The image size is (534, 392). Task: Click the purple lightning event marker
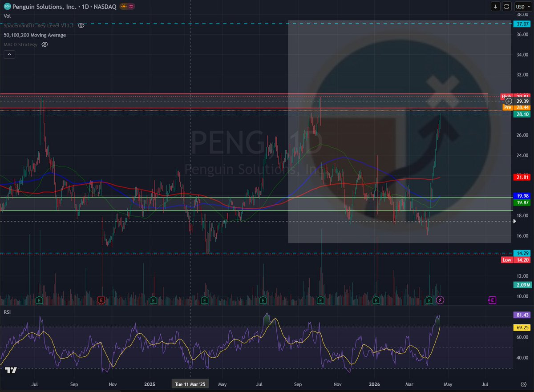[440, 300]
